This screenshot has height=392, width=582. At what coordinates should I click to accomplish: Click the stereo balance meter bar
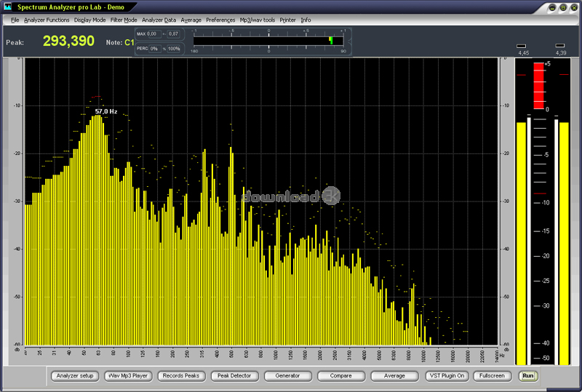268,41
